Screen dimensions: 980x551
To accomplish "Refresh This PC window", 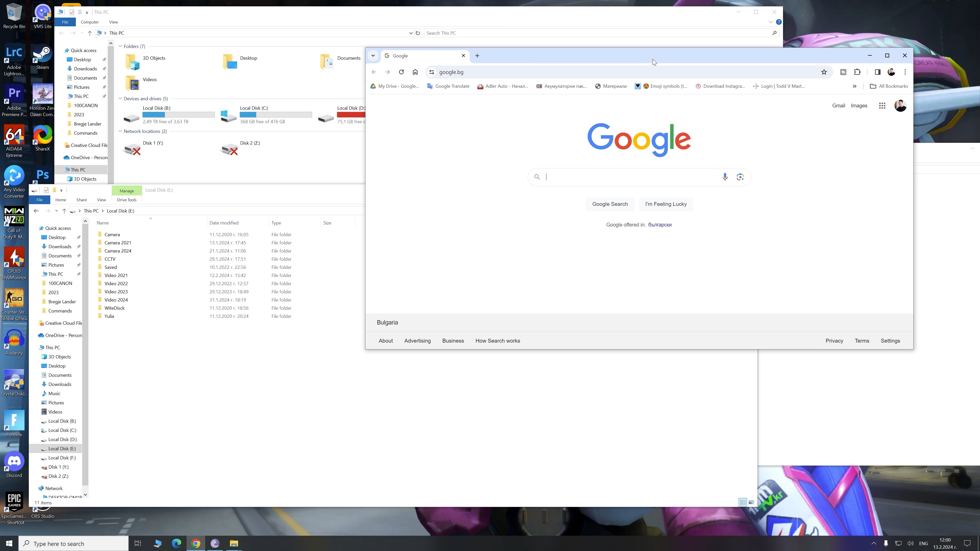I will click(418, 33).
